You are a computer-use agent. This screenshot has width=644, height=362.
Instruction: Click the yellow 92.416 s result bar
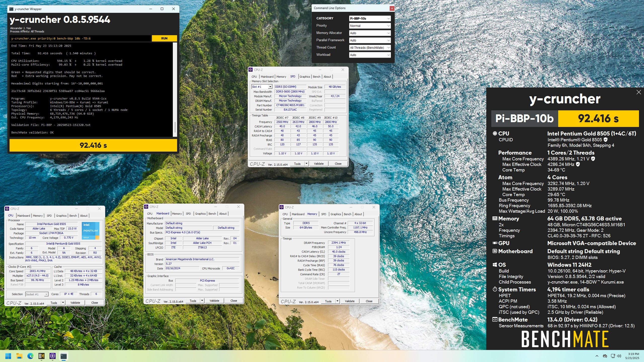click(93, 145)
